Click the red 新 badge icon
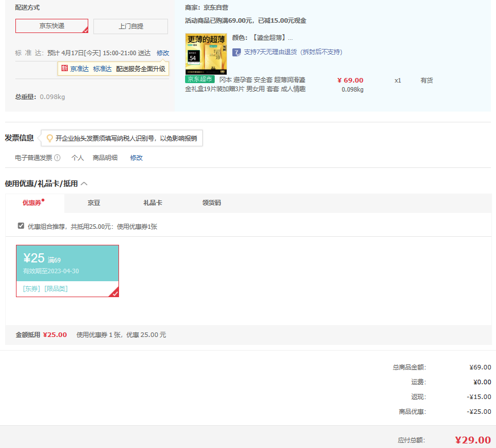The height and width of the screenshot is (448, 496). (x=64, y=68)
